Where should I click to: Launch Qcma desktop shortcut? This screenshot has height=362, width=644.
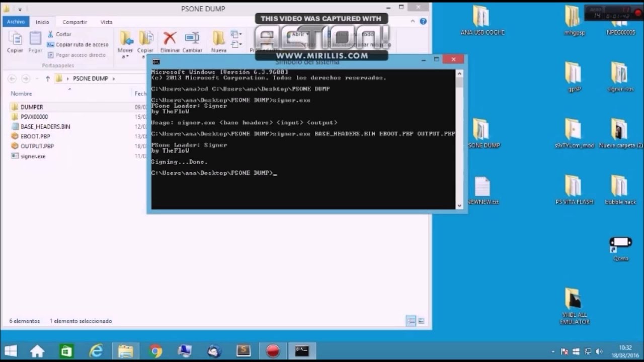tap(620, 248)
